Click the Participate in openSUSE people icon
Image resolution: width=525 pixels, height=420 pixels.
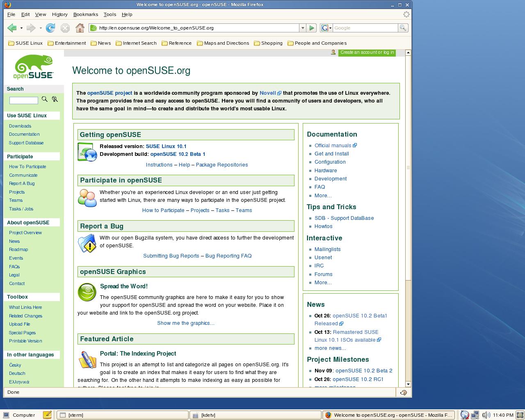coord(87,198)
